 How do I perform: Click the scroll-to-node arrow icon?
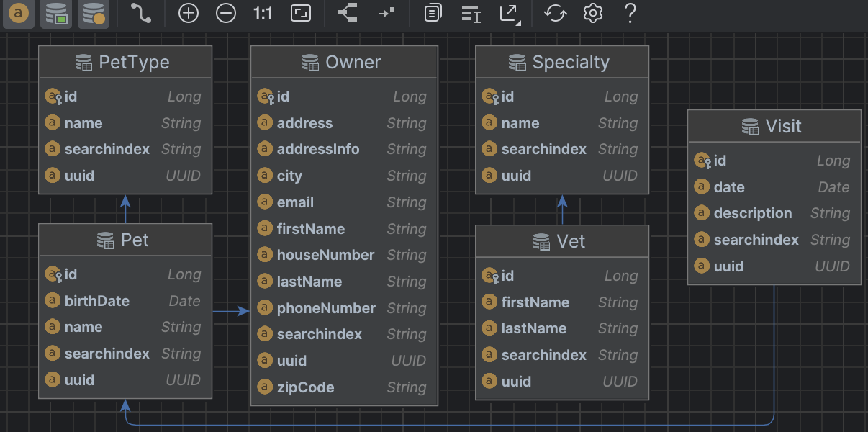point(386,13)
